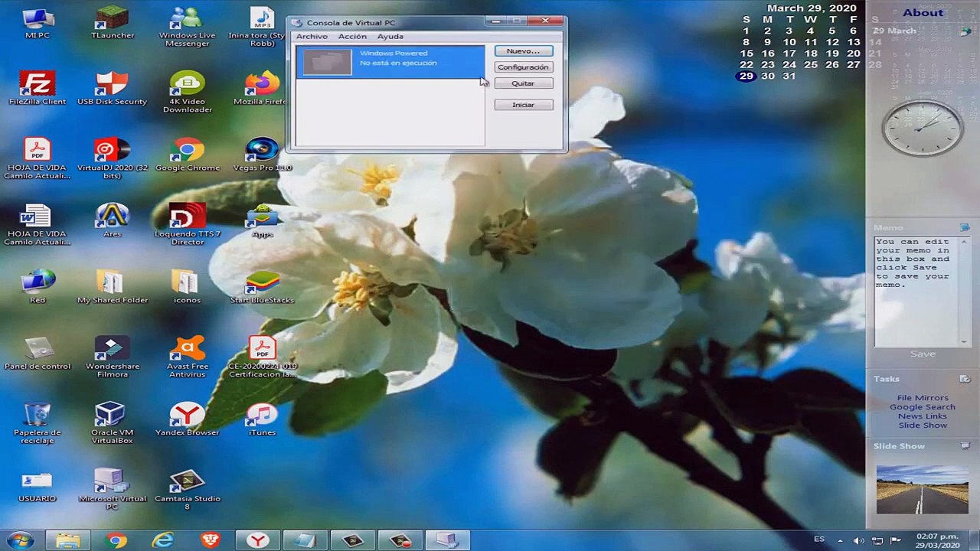
Task: Open Papelera de reciclaje icon
Action: 37,423
